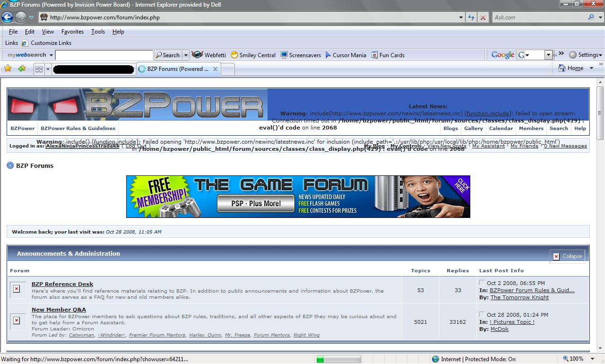Click the Quick Tabs grid icon
This screenshot has height=364, width=605.
tap(39, 69)
